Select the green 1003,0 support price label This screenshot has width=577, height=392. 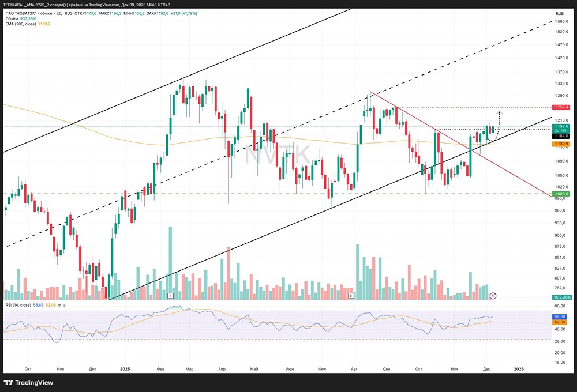click(x=561, y=194)
